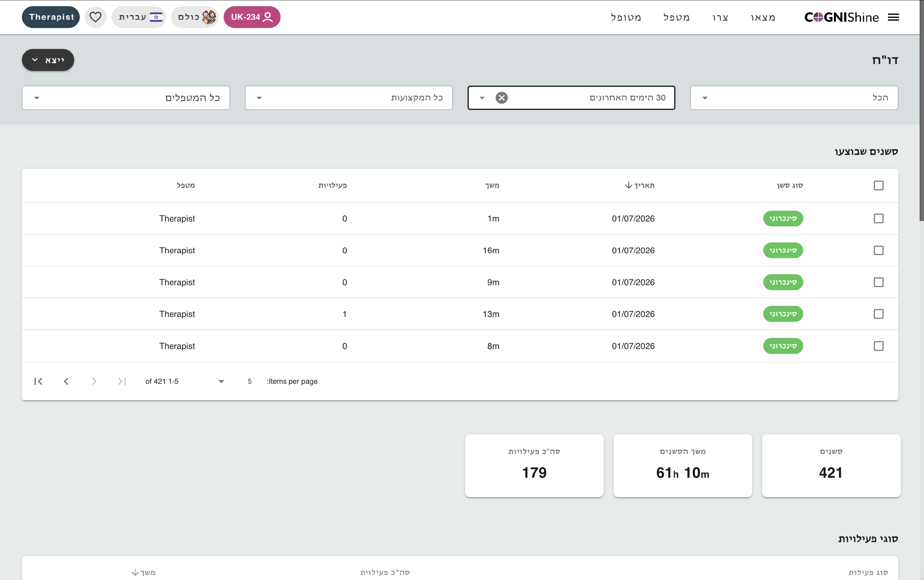Screen dimensions: 924x580
Task: Click the ייצא export button
Action: pyautogui.click(x=48, y=60)
